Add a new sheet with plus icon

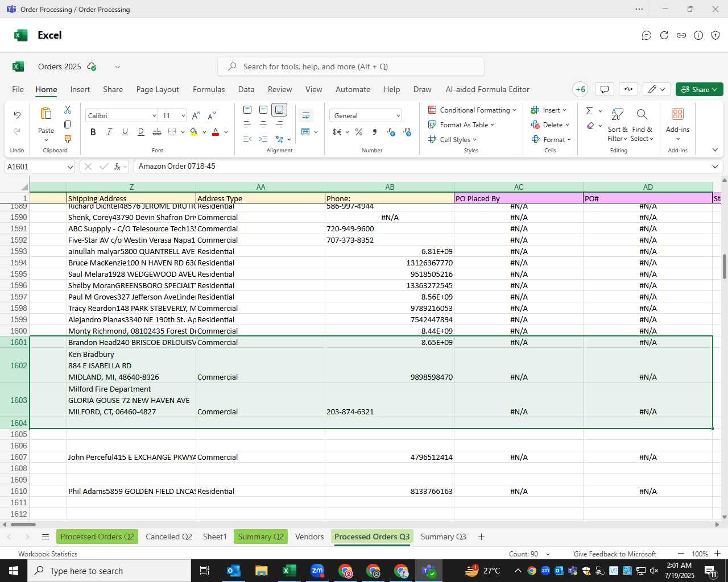click(x=481, y=537)
